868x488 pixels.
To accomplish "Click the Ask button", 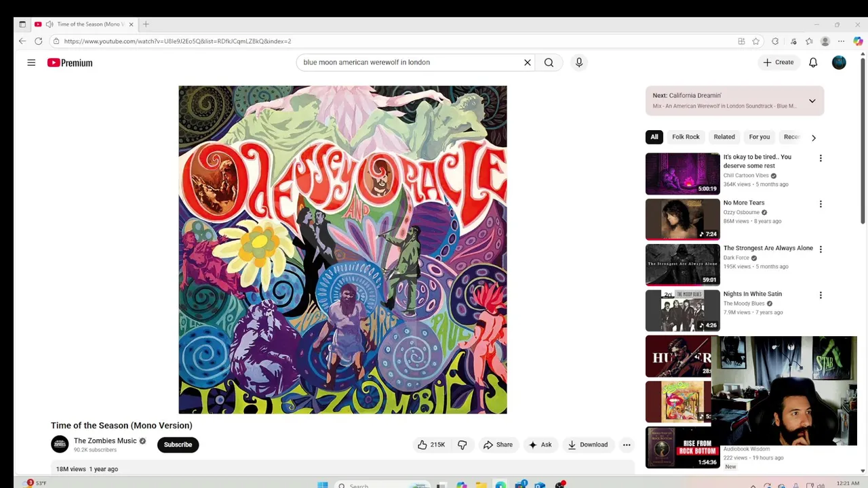I will point(540,445).
